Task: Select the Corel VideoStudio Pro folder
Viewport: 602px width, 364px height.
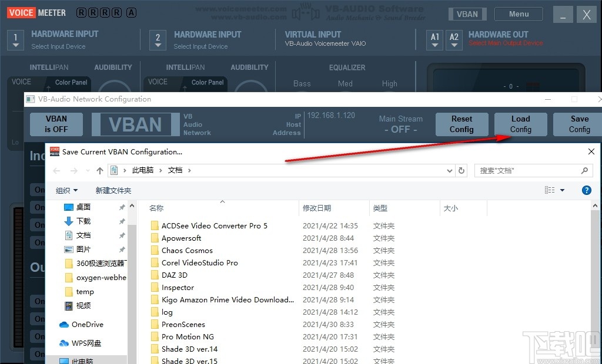Action: tap(200, 263)
